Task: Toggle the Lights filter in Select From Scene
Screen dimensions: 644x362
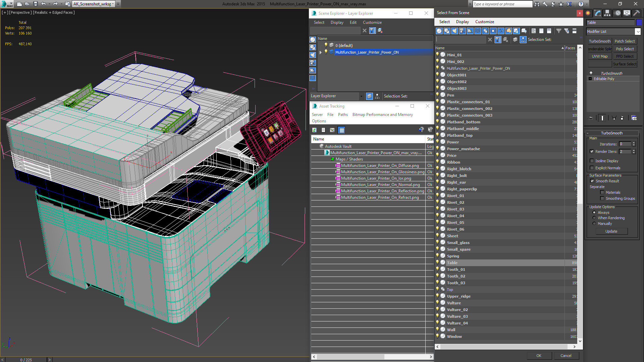Action: [x=454, y=31]
